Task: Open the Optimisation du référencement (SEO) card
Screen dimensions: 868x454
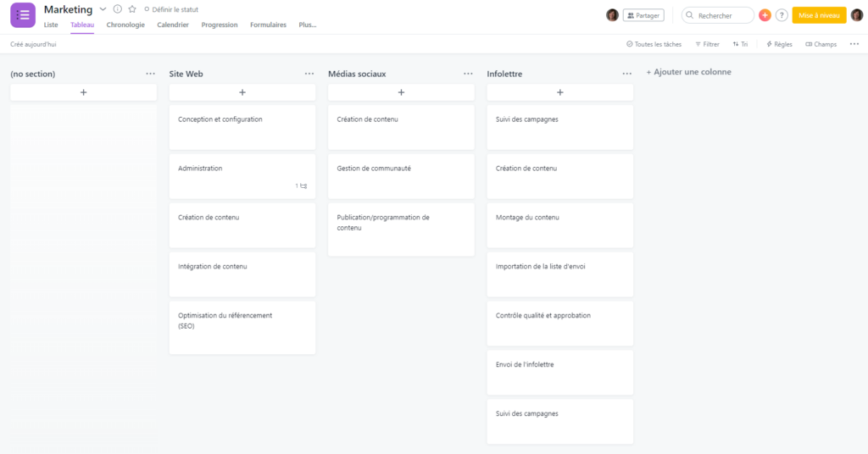Action: coord(242,327)
